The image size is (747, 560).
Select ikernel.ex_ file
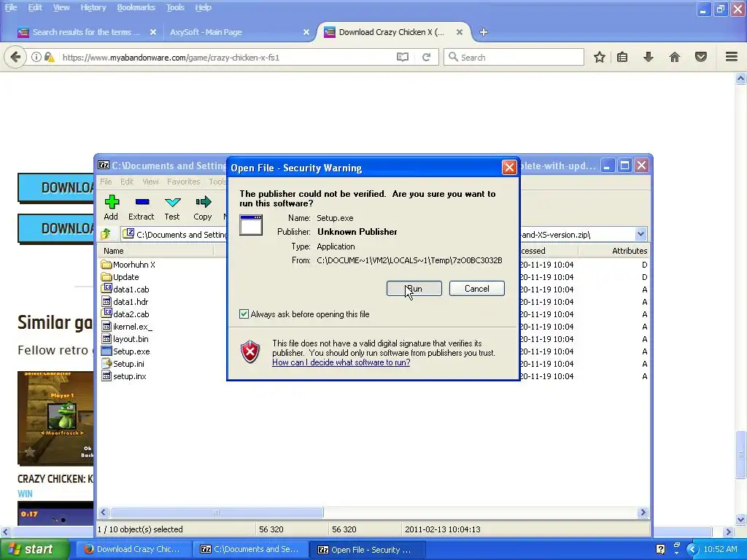point(127,326)
